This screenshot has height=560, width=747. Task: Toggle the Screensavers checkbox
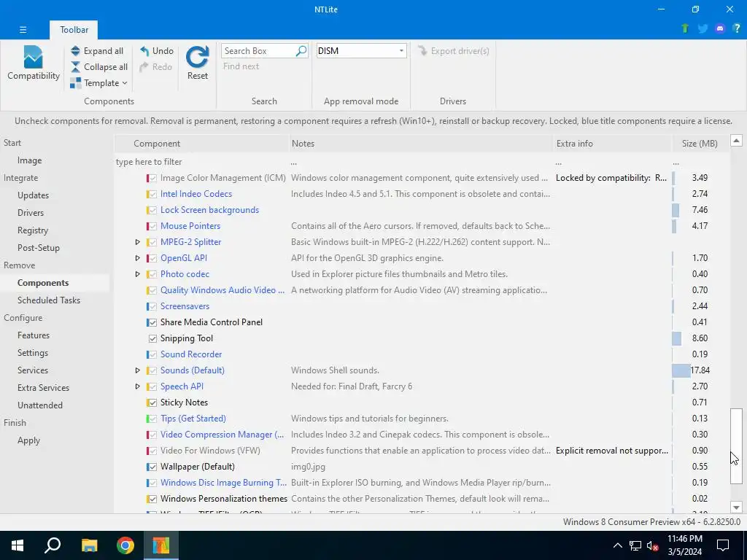coord(152,306)
